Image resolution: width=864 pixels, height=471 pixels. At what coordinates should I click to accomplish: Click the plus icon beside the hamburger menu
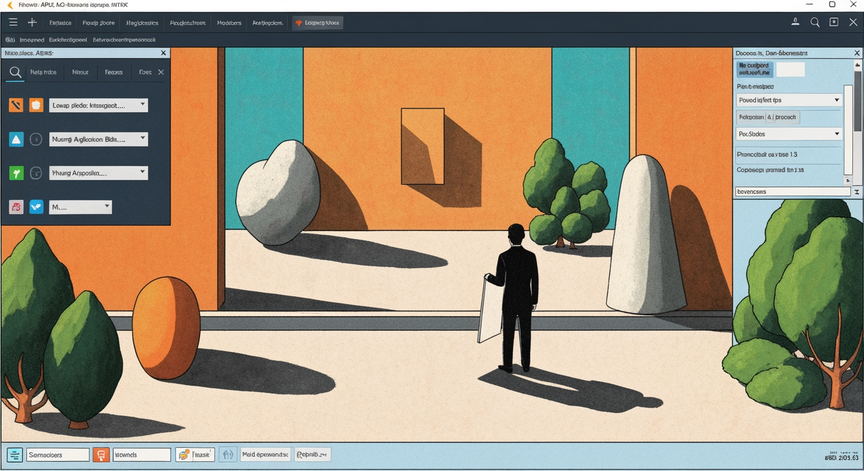tap(32, 23)
